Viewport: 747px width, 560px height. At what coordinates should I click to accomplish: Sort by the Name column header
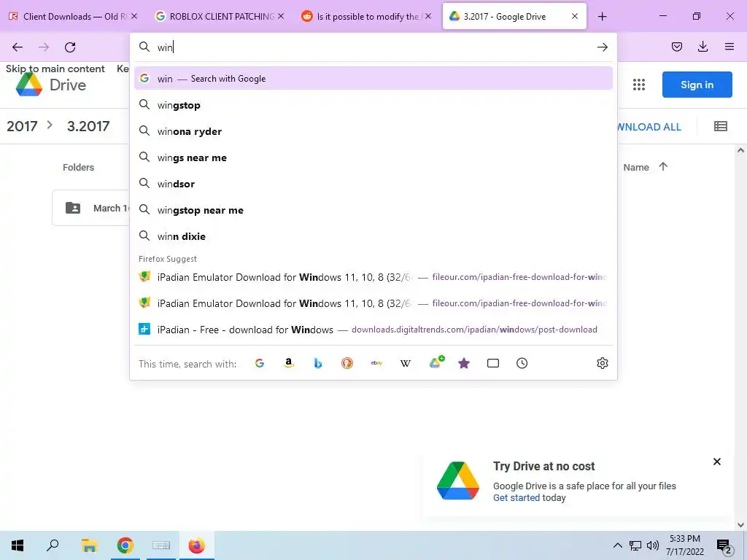pyautogui.click(x=636, y=167)
